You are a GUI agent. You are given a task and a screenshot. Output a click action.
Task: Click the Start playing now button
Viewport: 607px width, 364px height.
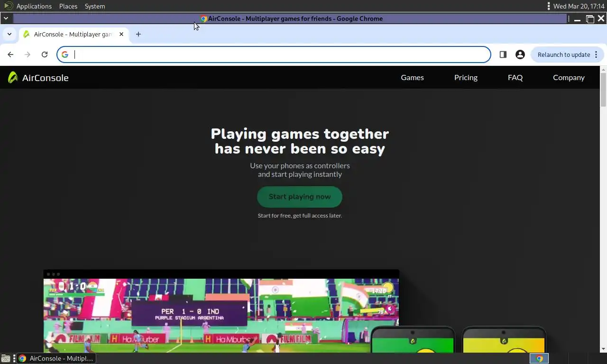click(x=300, y=197)
